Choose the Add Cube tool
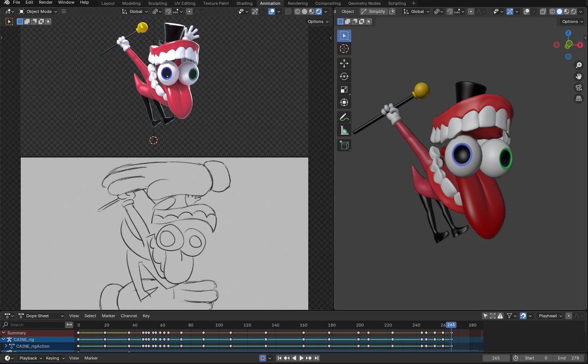Screen dimensions: 588x364 344,145
